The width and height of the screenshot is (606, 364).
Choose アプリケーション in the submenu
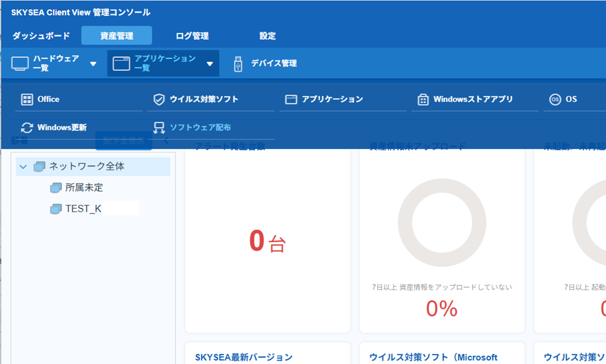coord(332,99)
